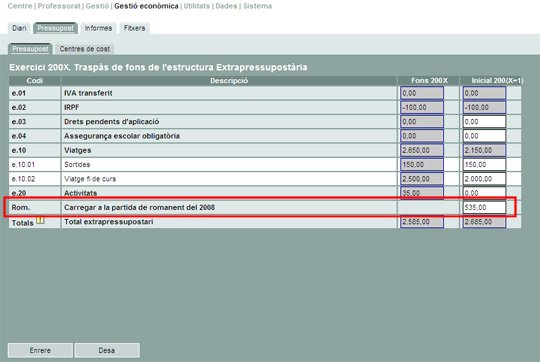Click Fons 200X total field 2.585,00
Image resolution: width=540 pixels, height=362 pixels.
tap(422, 222)
